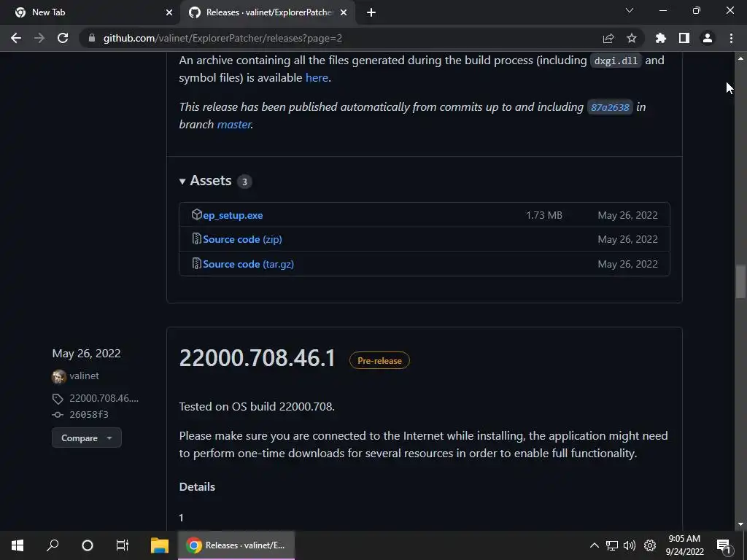Viewport: 747px width, 560px height.
Task: Open commit 87a2638 link
Action: (x=610, y=107)
